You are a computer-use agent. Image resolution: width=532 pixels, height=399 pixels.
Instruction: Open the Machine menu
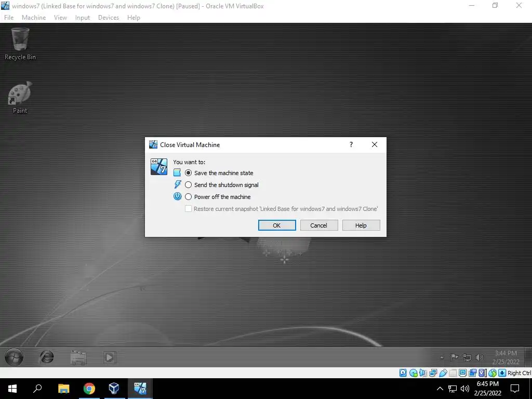coord(34,18)
